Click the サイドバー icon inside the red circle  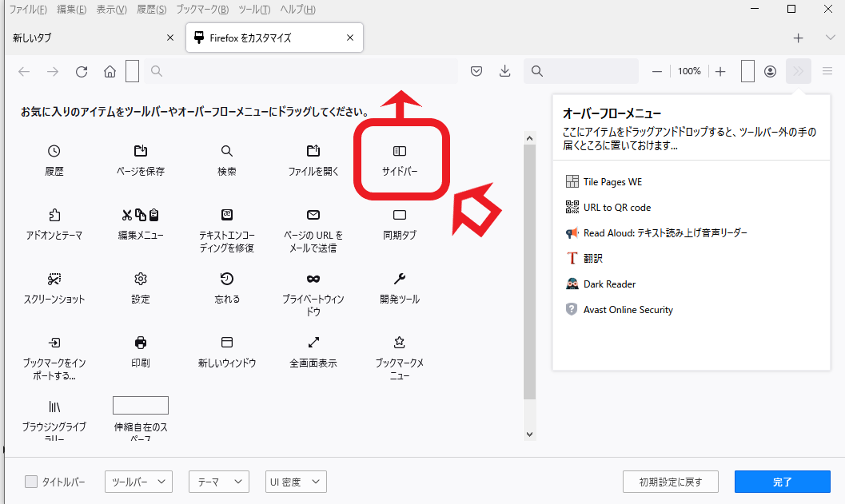401,150
